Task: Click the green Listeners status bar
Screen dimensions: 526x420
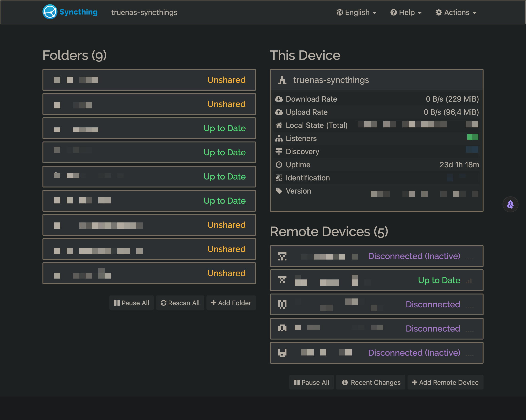Action: pos(473,137)
